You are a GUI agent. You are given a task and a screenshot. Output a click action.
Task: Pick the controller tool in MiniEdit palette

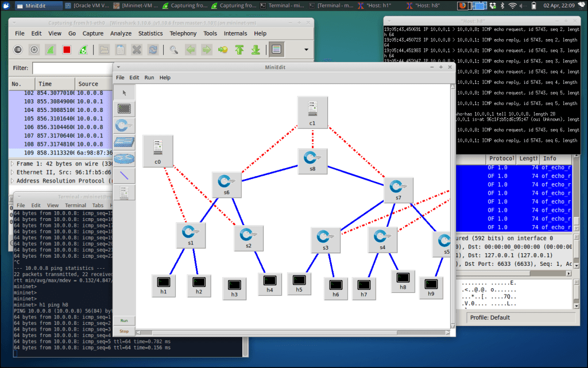pyautogui.click(x=124, y=193)
